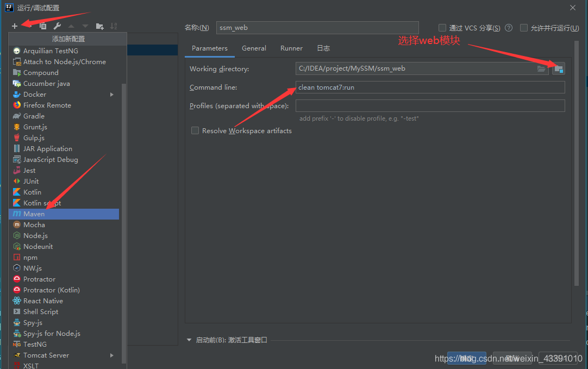Click the create new folder icon
The height and width of the screenshot is (369, 588).
tap(100, 26)
